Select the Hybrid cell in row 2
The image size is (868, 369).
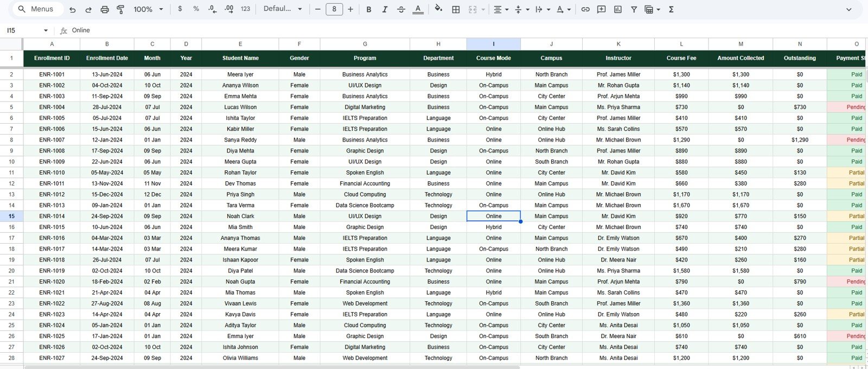[493, 74]
